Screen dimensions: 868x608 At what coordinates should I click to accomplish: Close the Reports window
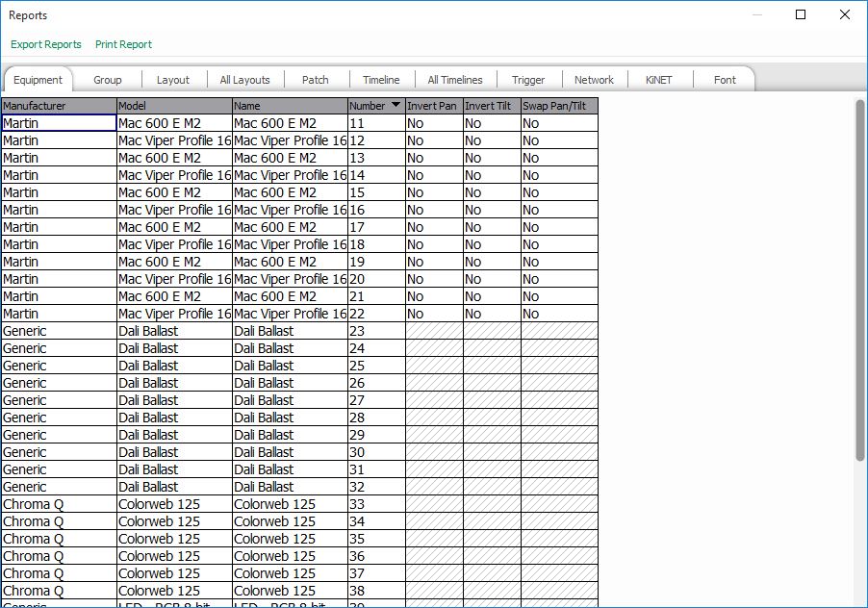click(x=845, y=15)
